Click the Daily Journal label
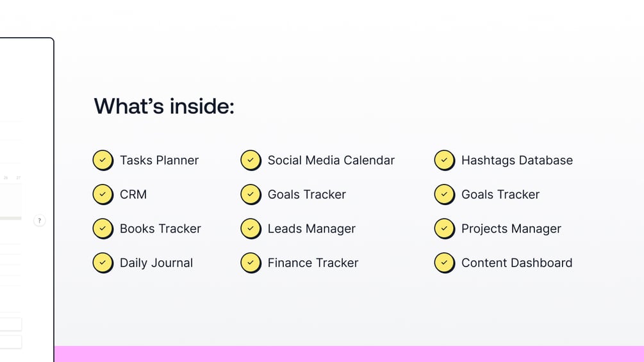The width and height of the screenshot is (644, 362). 156,263
